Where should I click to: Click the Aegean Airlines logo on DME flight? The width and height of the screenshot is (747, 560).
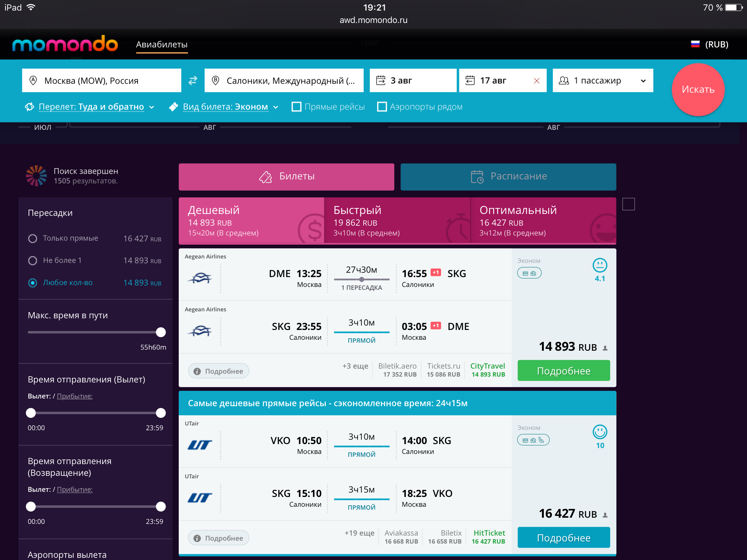[200, 278]
